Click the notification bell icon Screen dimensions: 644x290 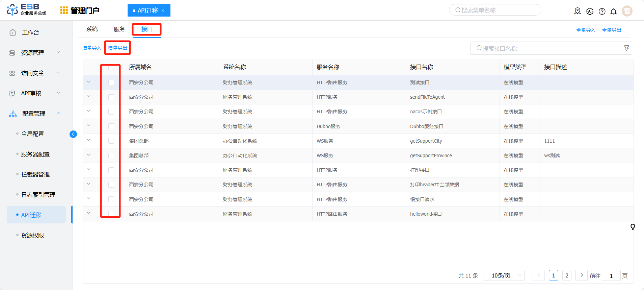click(x=613, y=11)
